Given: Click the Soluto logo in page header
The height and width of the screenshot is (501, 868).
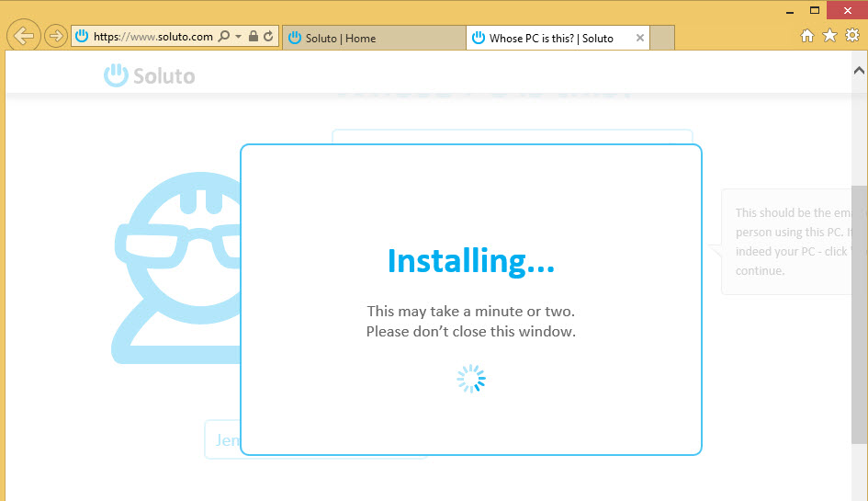Looking at the screenshot, I should (x=150, y=76).
